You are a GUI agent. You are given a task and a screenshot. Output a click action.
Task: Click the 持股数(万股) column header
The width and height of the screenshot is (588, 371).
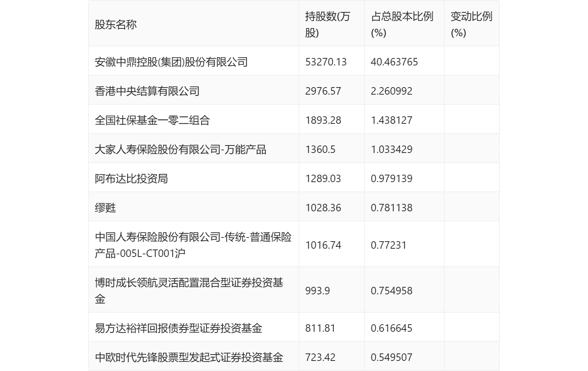point(328,25)
